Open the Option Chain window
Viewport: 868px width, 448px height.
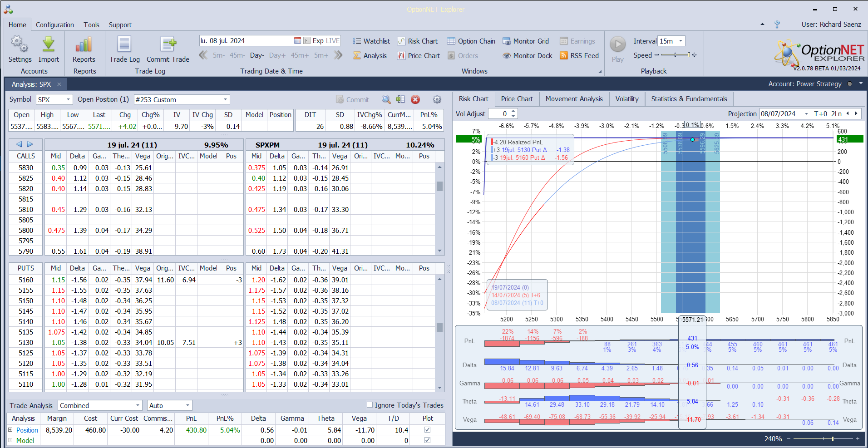coord(471,41)
